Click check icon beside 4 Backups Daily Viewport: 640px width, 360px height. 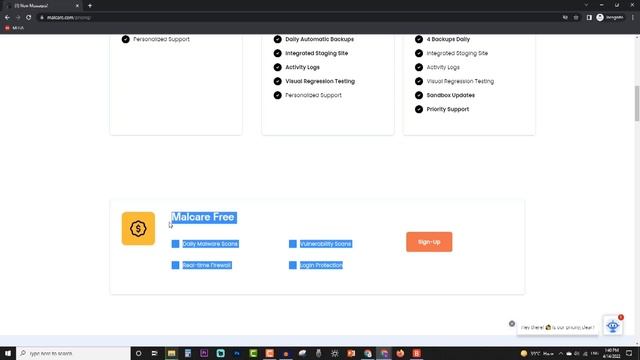click(x=419, y=39)
